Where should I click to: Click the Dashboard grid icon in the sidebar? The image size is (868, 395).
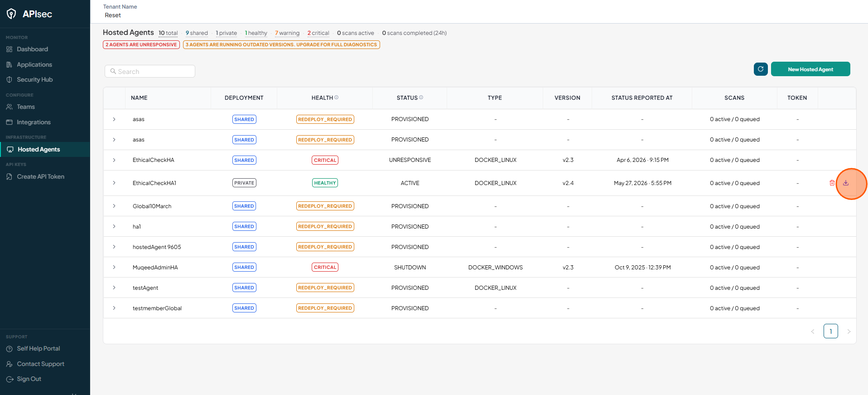tap(9, 49)
